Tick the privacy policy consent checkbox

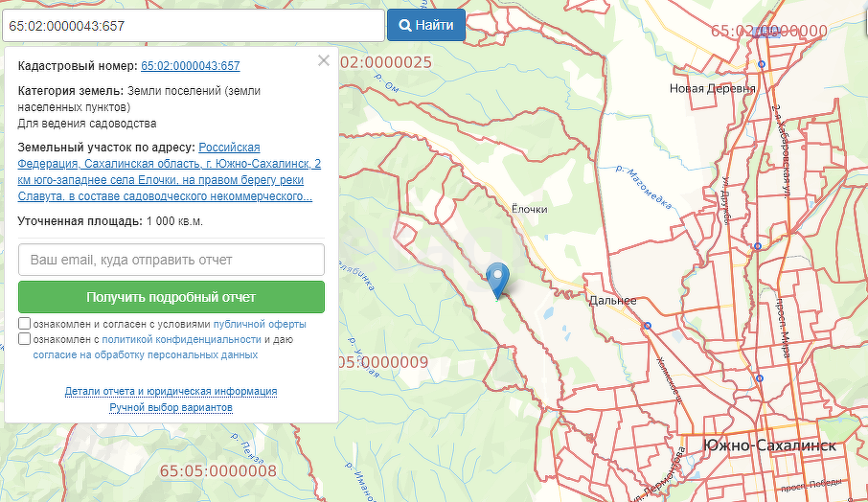click(x=25, y=339)
